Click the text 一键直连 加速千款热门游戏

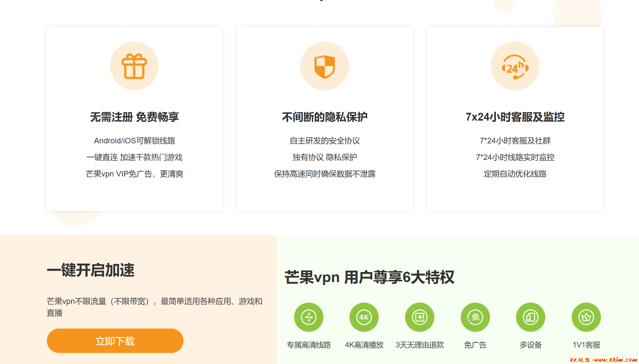point(134,157)
